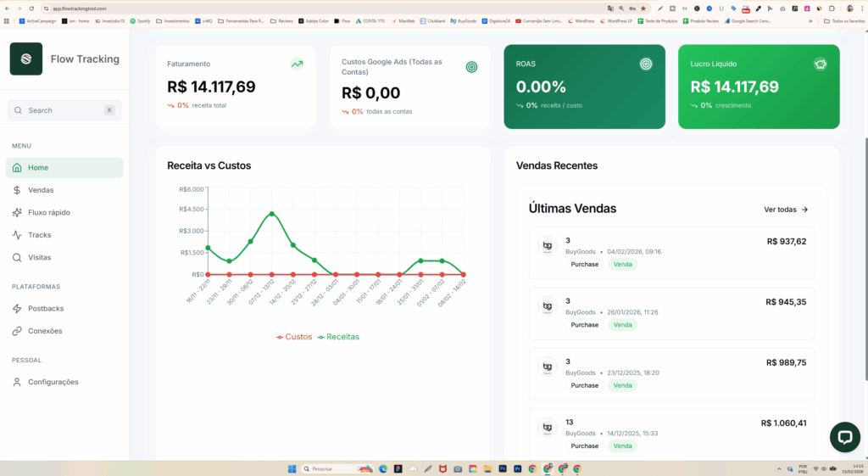Click the Conexões link icon

[17, 331]
